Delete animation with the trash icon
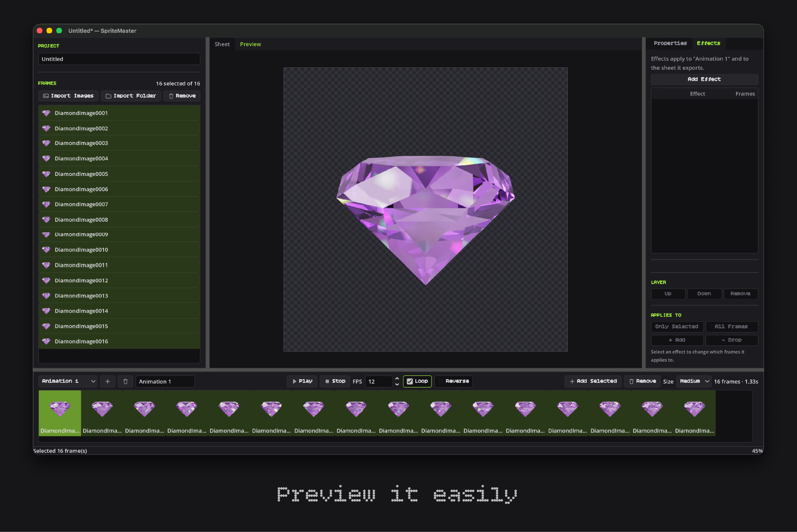The height and width of the screenshot is (532, 797). (x=125, y=381)
